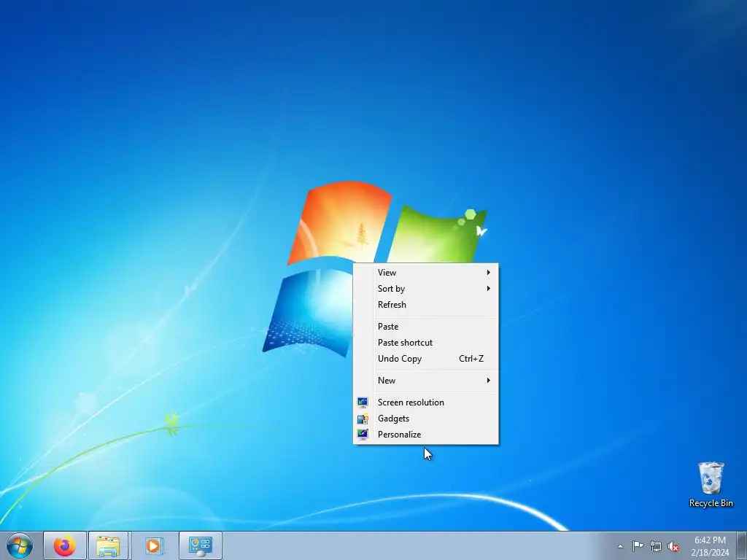The height and width of the screenshot is (560, 747).
Task: Click the Show desktop button on the taskbar
Action: [x=742, y=545]
